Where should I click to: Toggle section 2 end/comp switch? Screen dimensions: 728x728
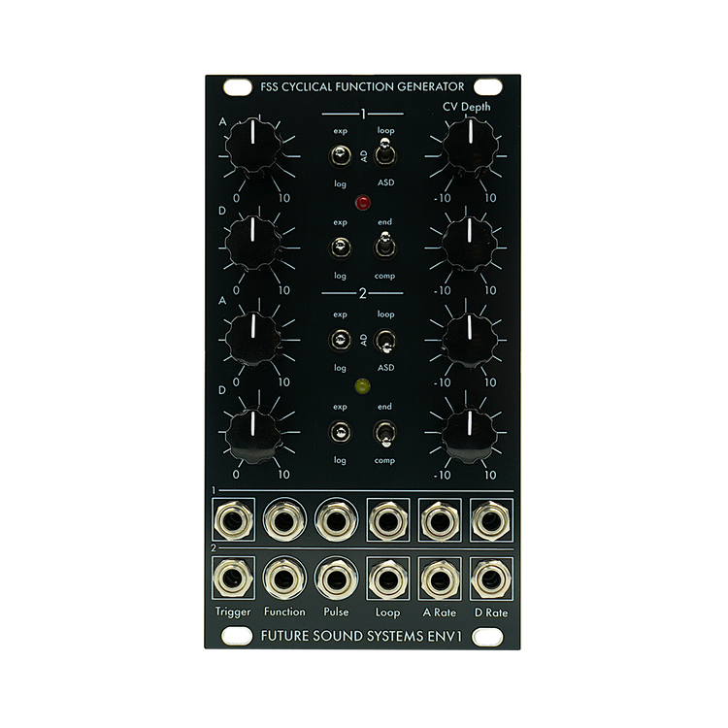click(x=385, y=434)
